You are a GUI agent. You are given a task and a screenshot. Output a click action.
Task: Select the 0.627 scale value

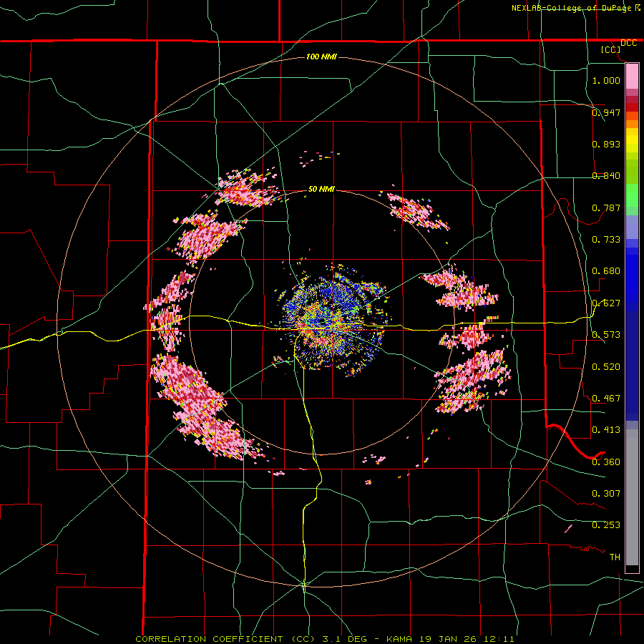coord(606,303)
